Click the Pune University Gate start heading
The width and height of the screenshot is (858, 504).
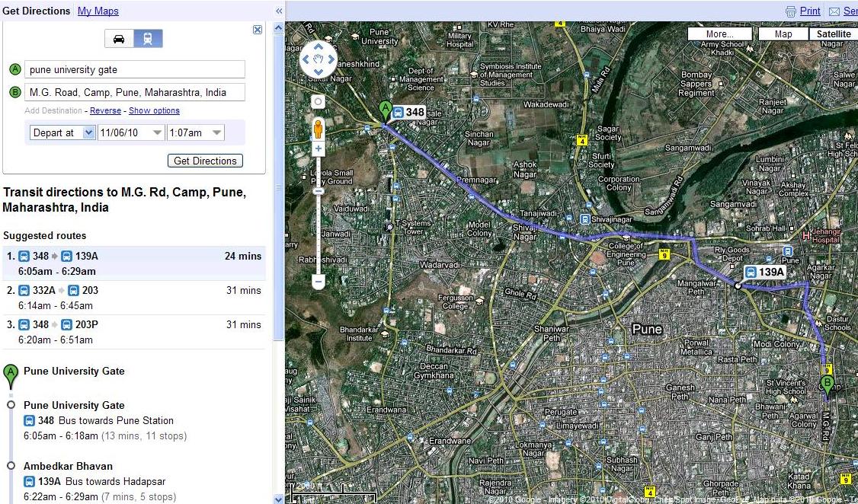tap(74, 372)
